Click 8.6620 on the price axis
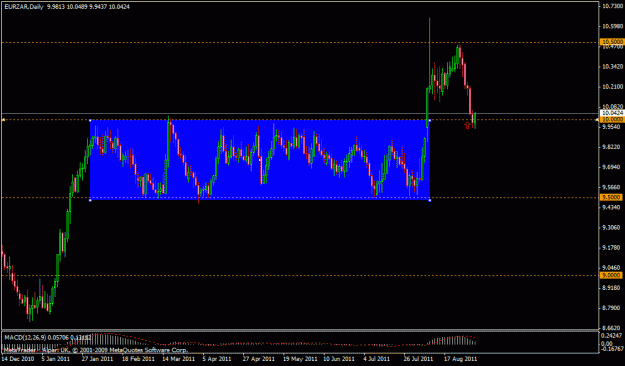The height and width of the screenshot is (366, 625). [x=612, y=328]
